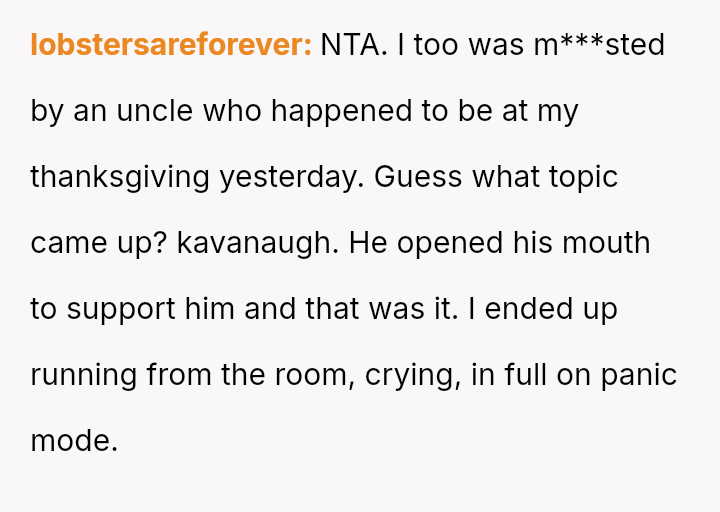Click the word "running" in the comment

pyautogui.click(x=83, y=375)
